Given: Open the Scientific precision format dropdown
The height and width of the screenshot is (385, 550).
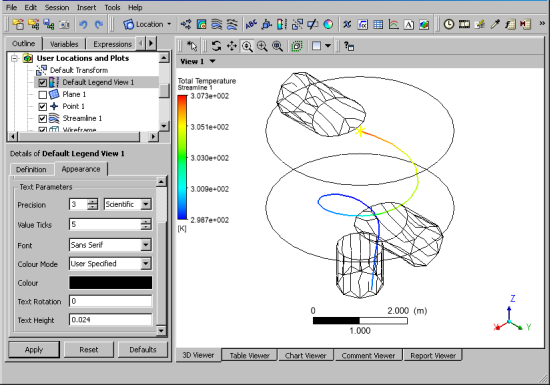Looking at the screenshot, I should tap(128, 204).
